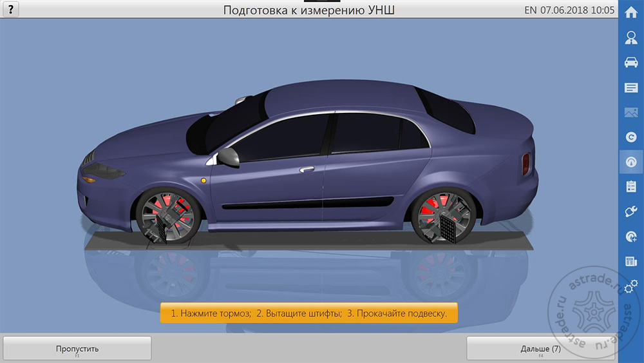Screen dimensions: 644x363
Task: Open the picture gallery icon
Action: coord(631,112)
